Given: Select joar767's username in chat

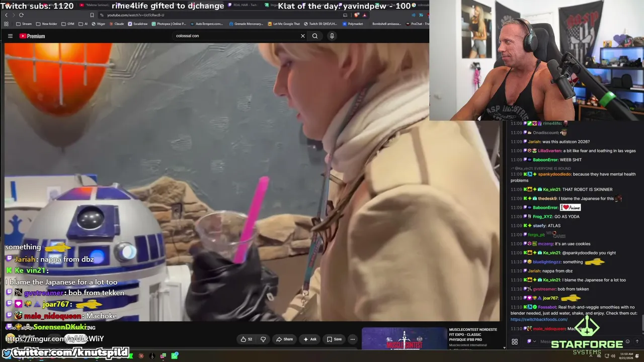Looking at the screenshot, I should tap(551, 298).
